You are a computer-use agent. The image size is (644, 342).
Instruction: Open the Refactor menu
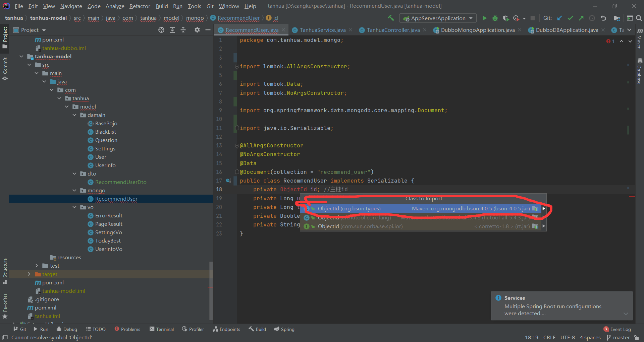140,6
